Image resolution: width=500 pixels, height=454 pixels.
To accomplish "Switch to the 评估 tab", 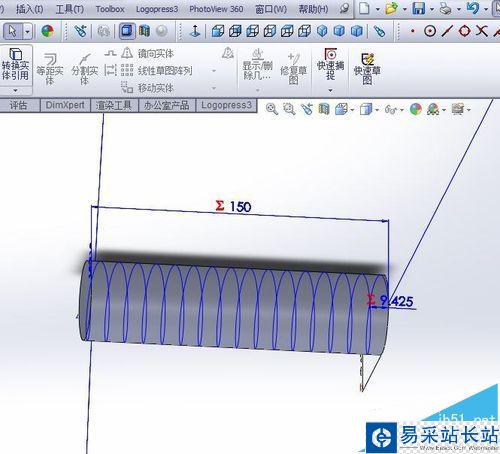I will (18, 105).
